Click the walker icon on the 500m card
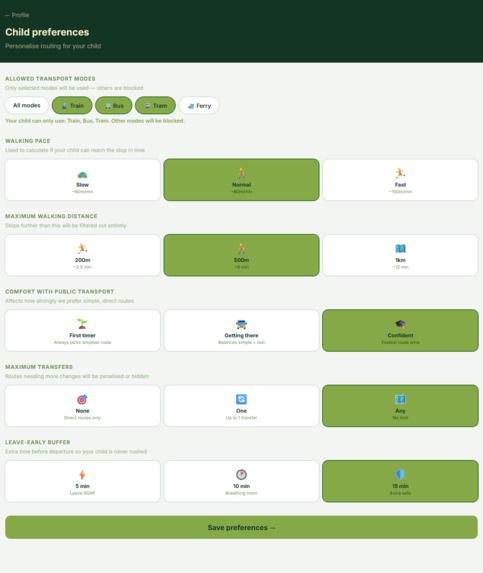 pyautogui.click(x=242, y=248)
